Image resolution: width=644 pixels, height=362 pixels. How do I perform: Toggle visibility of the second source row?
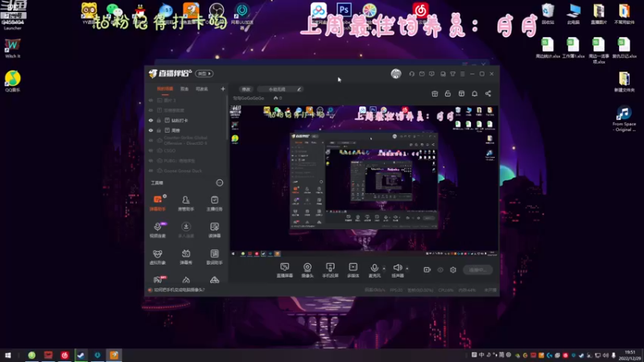coord(151,110)
